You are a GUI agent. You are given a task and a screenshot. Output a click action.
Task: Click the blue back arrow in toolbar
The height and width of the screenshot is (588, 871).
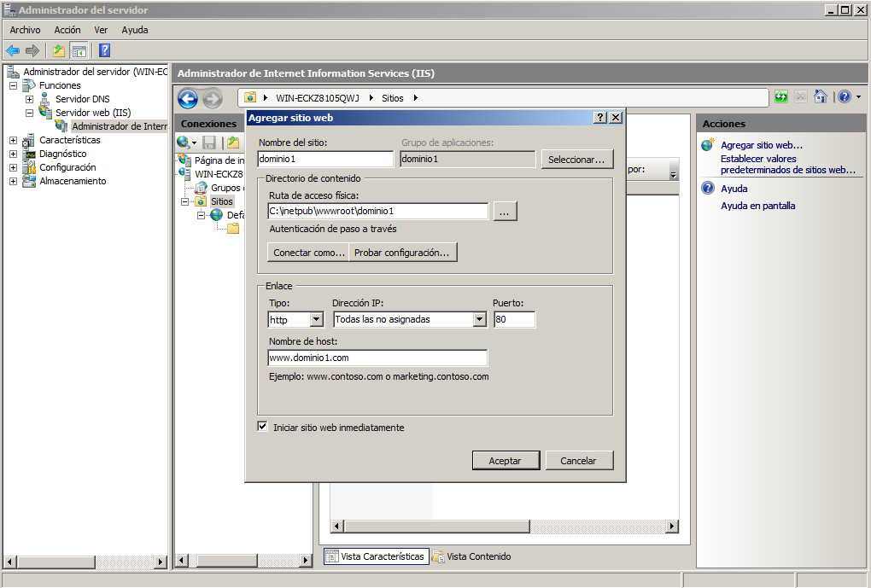[x=13, y=50]
